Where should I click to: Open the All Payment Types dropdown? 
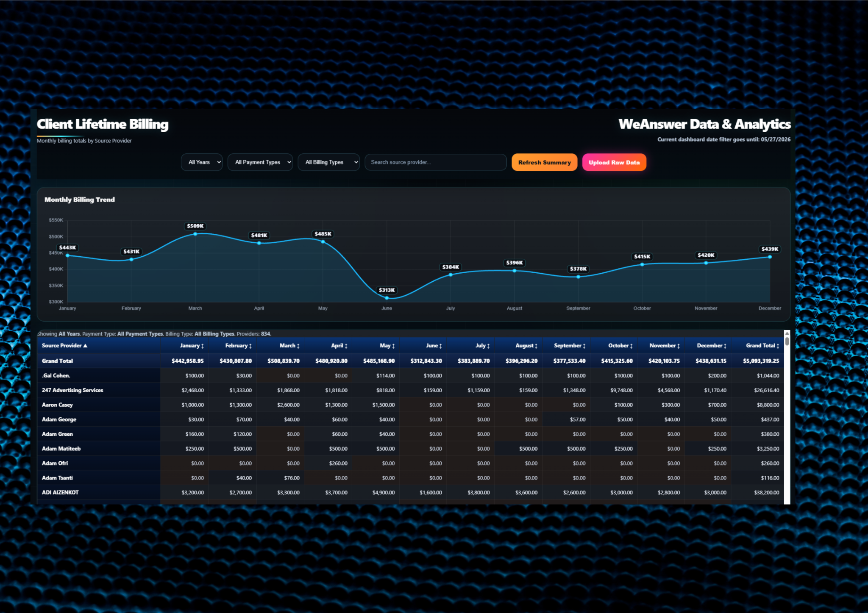(260, 162)
